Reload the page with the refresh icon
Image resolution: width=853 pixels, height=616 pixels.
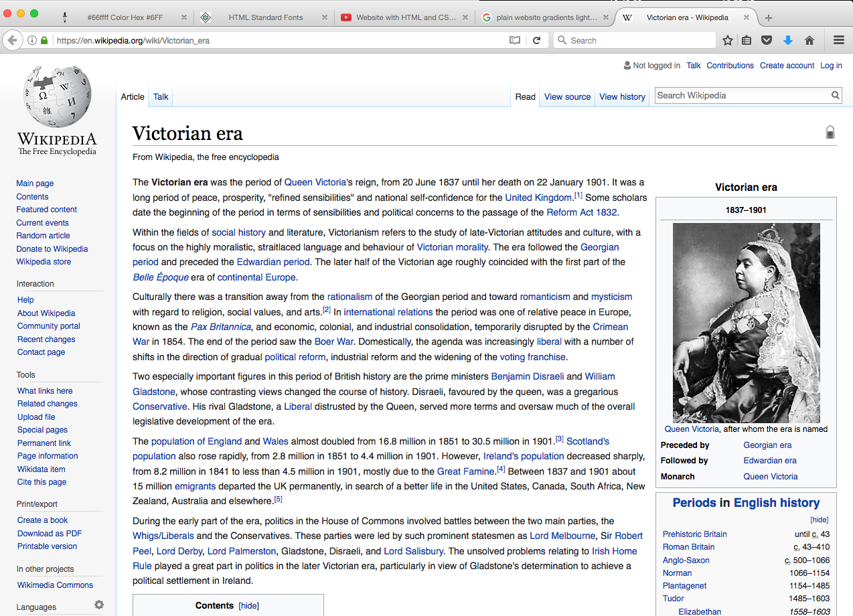pos(536,40)
